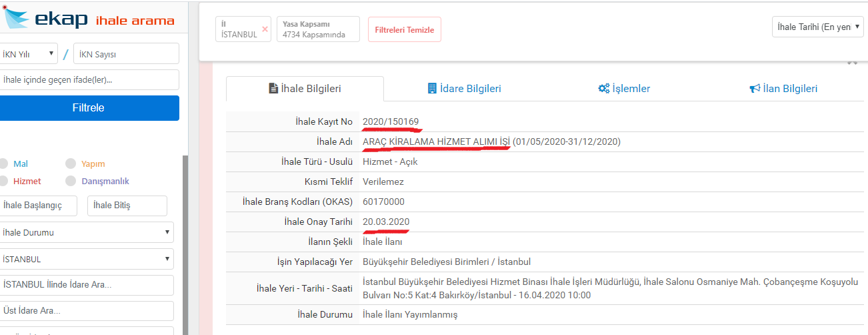This screenshot has width=868, height=335.
Task: Click the Verilemez value
Action: (x=383, y=182)
